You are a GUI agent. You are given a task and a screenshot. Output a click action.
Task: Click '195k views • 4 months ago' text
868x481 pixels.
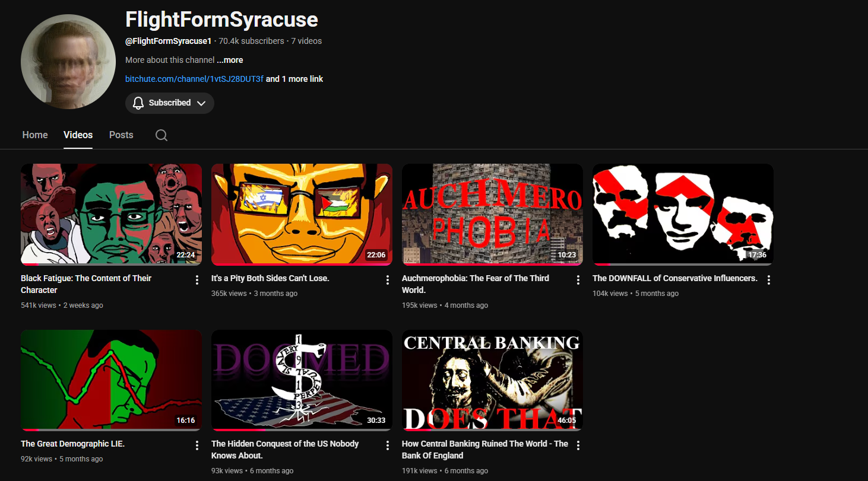(445, 305)
